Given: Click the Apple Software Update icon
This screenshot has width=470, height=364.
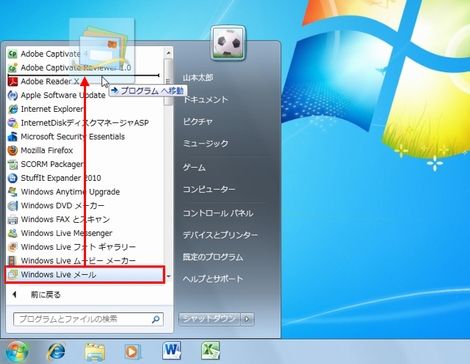Looking at the screenshot, I should (13, 95).
